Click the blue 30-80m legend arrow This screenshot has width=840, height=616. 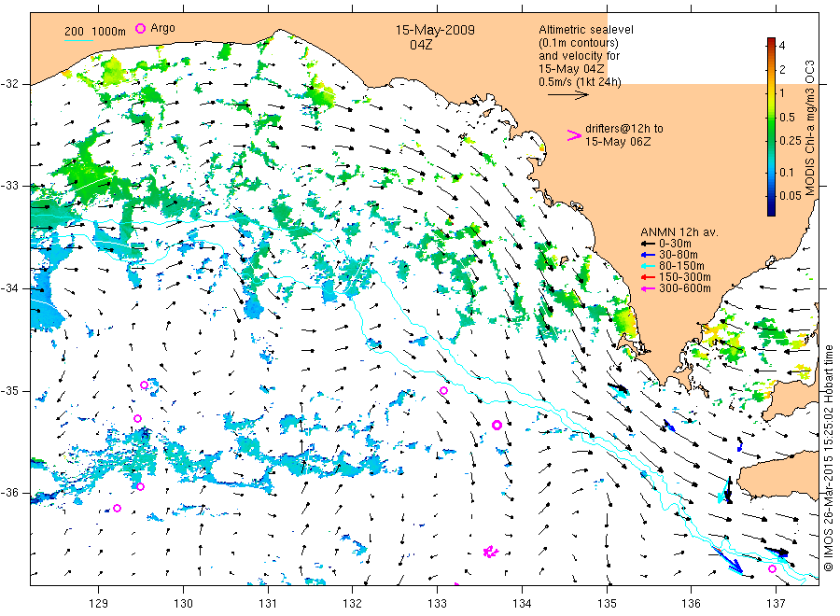pos(648,255)
